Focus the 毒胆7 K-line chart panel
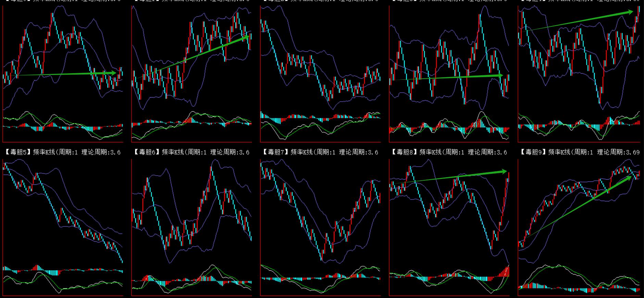This screenshot has width=644, height=298. pos(320,212)
